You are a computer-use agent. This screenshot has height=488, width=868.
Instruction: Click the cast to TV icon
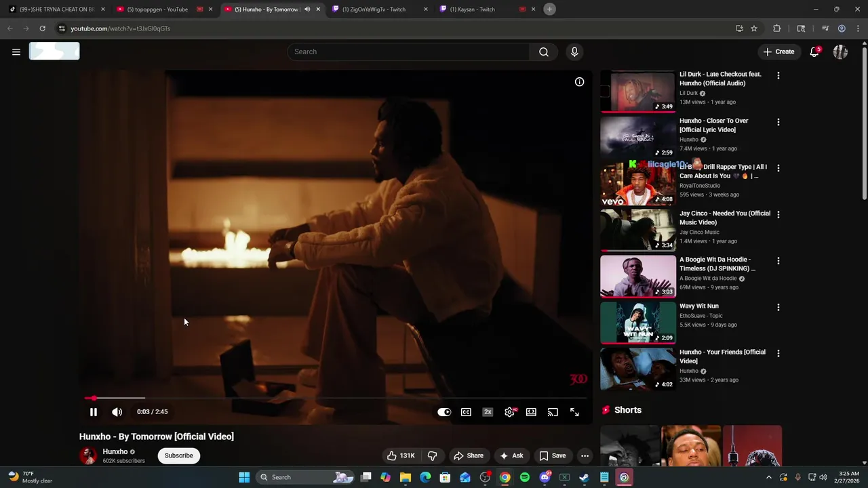(553, 412)
